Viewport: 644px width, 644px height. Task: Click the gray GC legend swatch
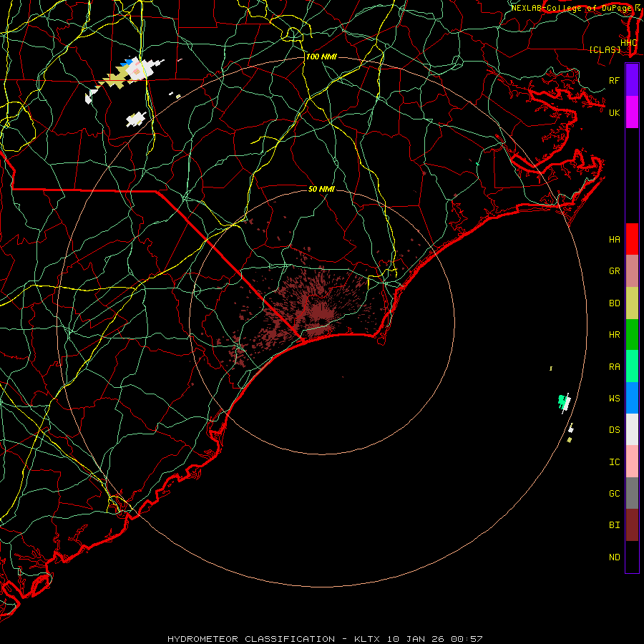(x=632, y=493)
